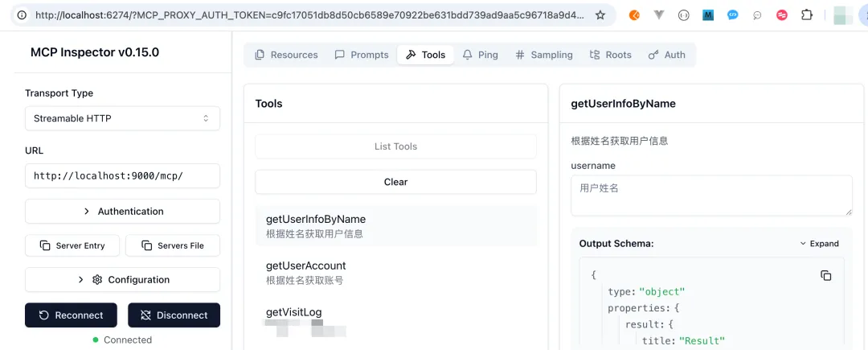Expand the Authentication section
Viewport: 868px width, 350px height.
point(122,211)
